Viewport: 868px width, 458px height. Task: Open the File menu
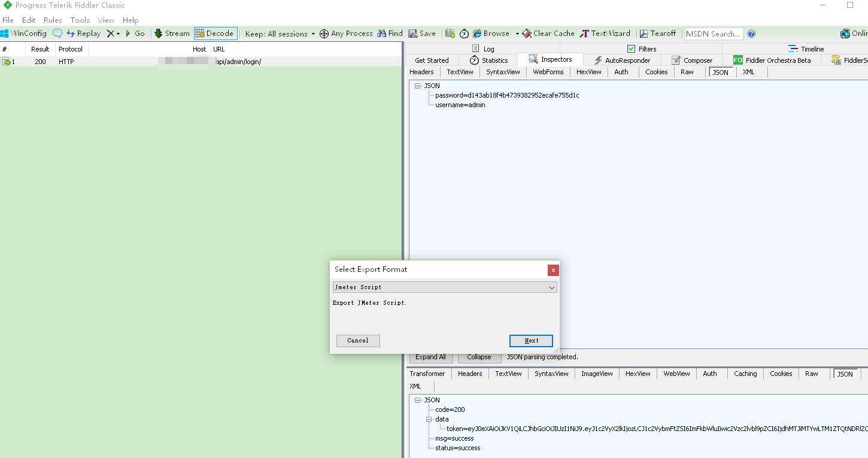pos(8,20)
